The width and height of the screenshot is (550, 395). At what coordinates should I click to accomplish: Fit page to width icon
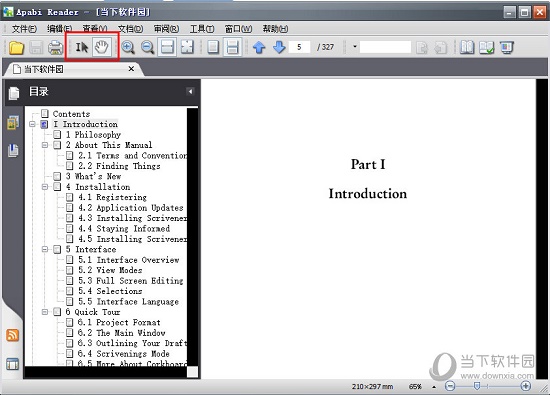coord(167,47)
